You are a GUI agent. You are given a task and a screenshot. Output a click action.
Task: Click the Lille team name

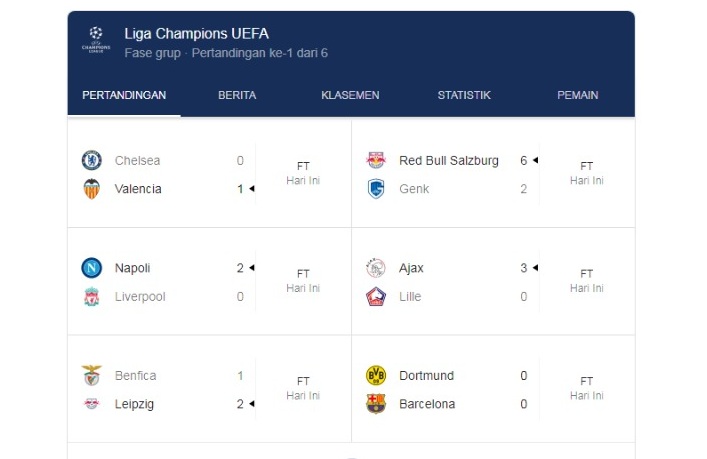410,297
